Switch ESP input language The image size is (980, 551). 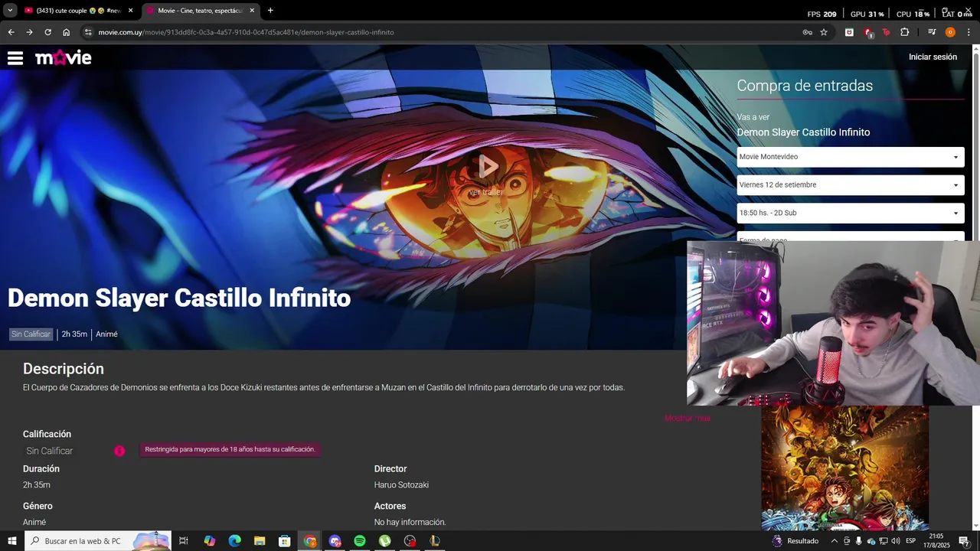(x=911, y=541)
